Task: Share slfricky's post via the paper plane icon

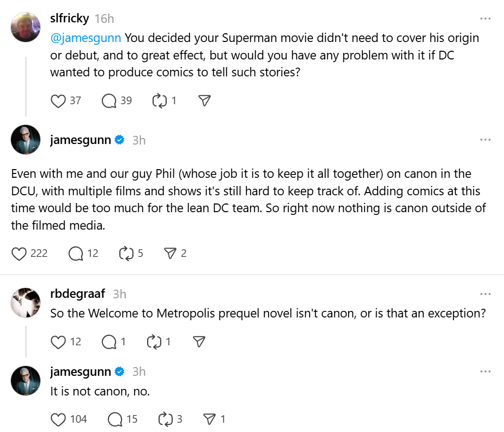Action: 204,101
